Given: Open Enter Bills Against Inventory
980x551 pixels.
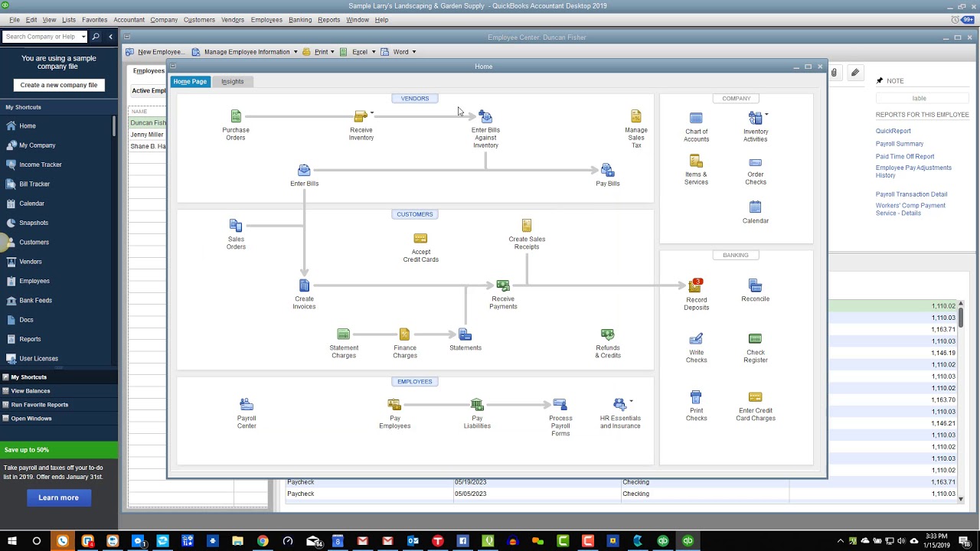Looking at the screenshot, I should coord(485,116).
